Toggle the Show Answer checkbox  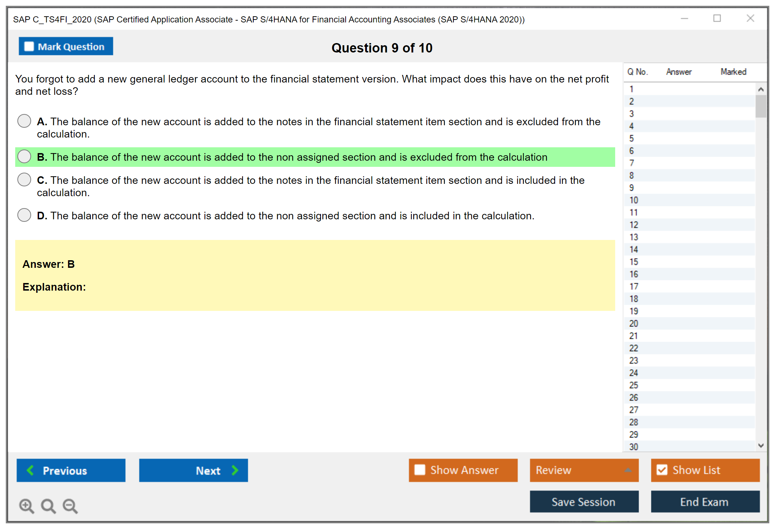point(420,470)
